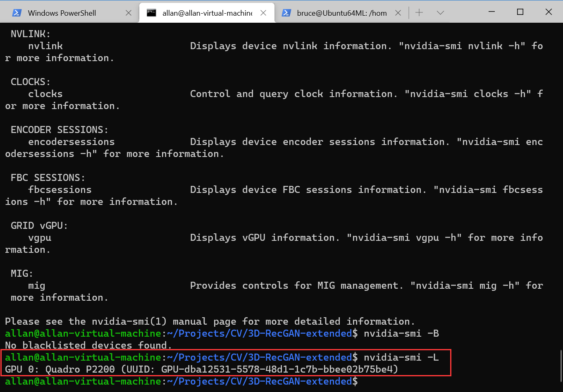This screenshot has height=392, width=563.
Task: Click the indented "fbcsessions" command name
Action: click(x=60, y=190)
